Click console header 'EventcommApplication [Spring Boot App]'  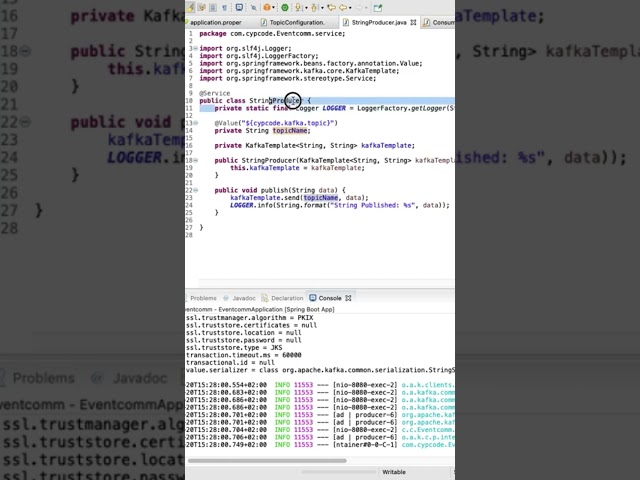pyautogui.click(x=276, y=309)
